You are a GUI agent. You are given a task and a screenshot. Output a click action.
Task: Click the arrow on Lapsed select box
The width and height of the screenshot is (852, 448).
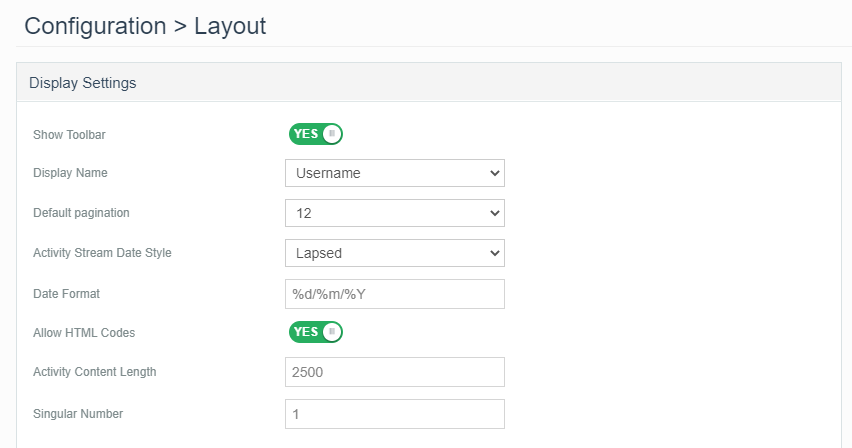click(494, 253)
